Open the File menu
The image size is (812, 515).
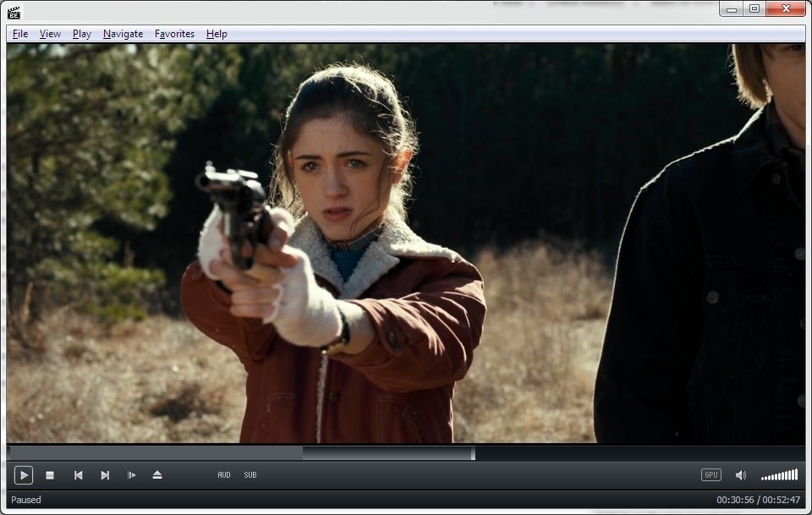pyautogui.click(x=20, y=34)
